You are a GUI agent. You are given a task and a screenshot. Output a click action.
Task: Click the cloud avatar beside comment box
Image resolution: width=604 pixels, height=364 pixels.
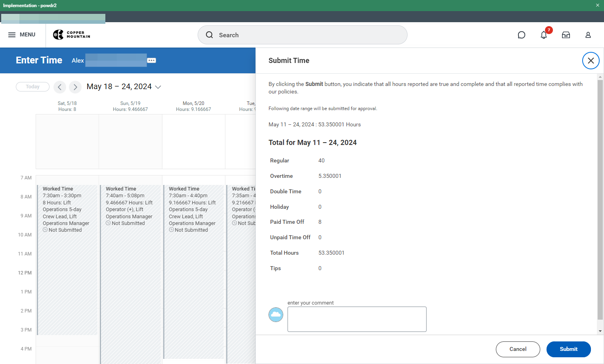tap(276, 315)
